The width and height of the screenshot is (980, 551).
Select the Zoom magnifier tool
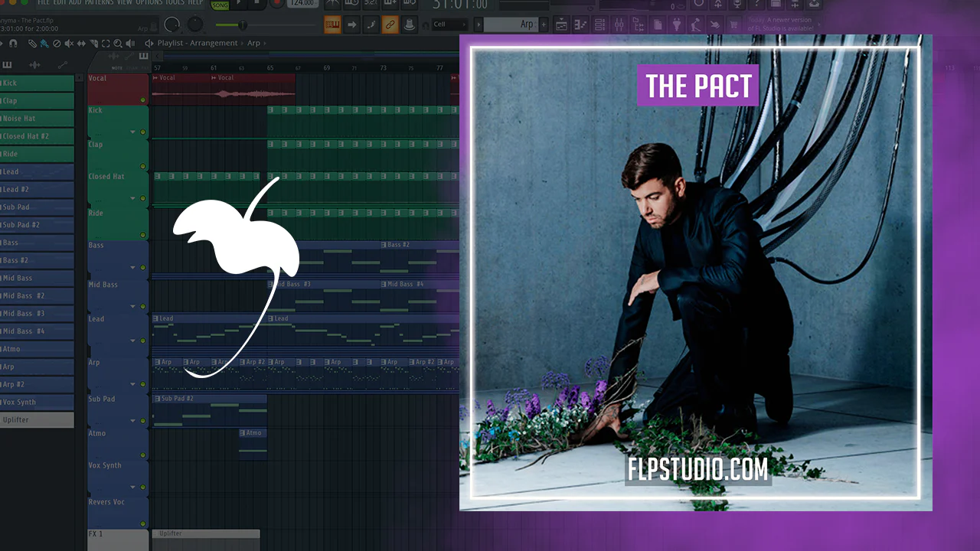[118, 44]
